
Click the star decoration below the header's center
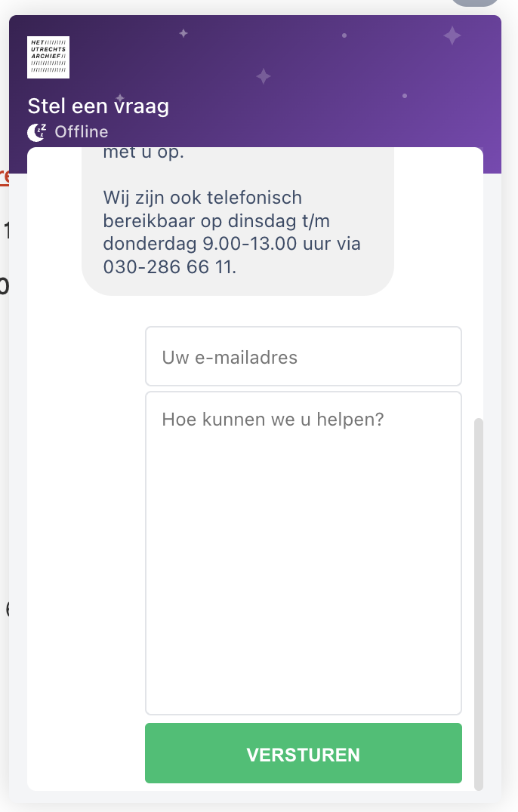263,75
